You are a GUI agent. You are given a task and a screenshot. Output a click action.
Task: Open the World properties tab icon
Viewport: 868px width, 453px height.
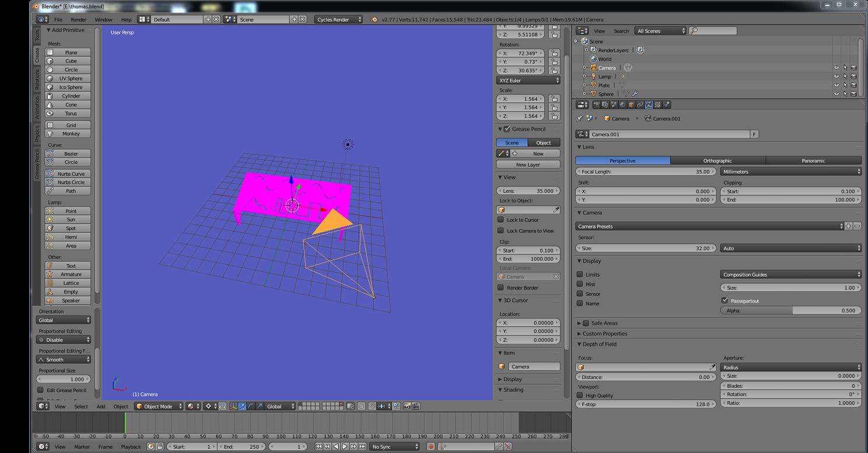622,105
